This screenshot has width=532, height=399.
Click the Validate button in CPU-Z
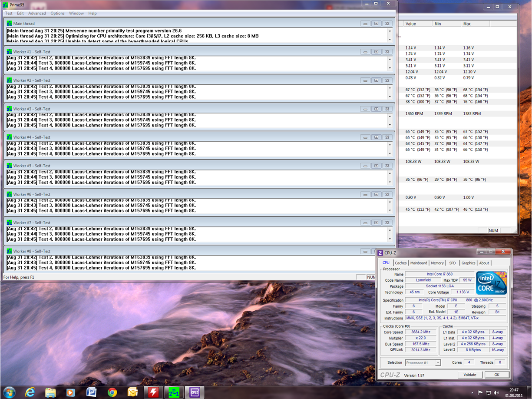(x=470, y=375)
